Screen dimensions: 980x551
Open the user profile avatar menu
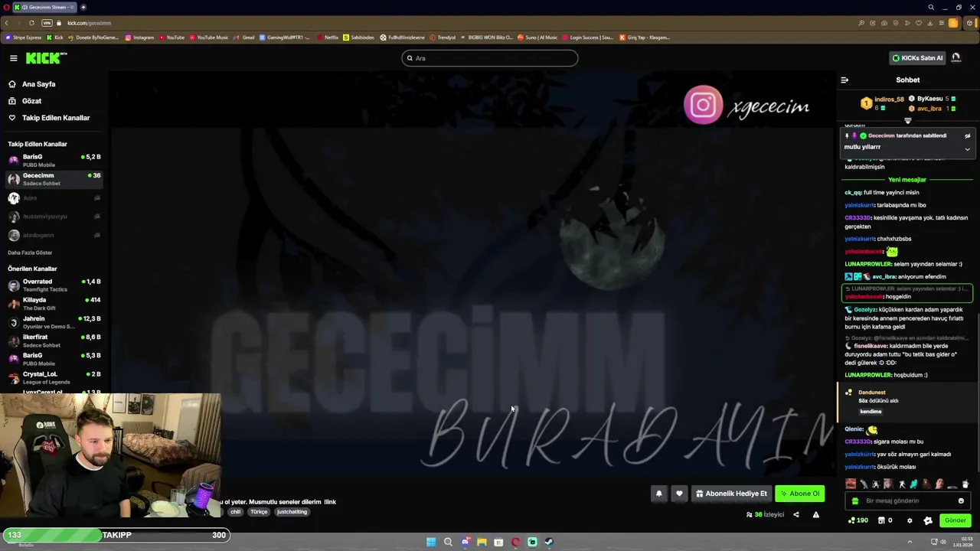pyautogui.click(x=955, y=58)
